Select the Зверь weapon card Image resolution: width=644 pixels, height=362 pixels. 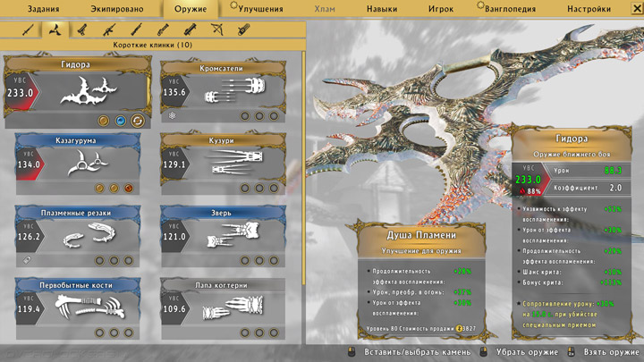(223, 236)
